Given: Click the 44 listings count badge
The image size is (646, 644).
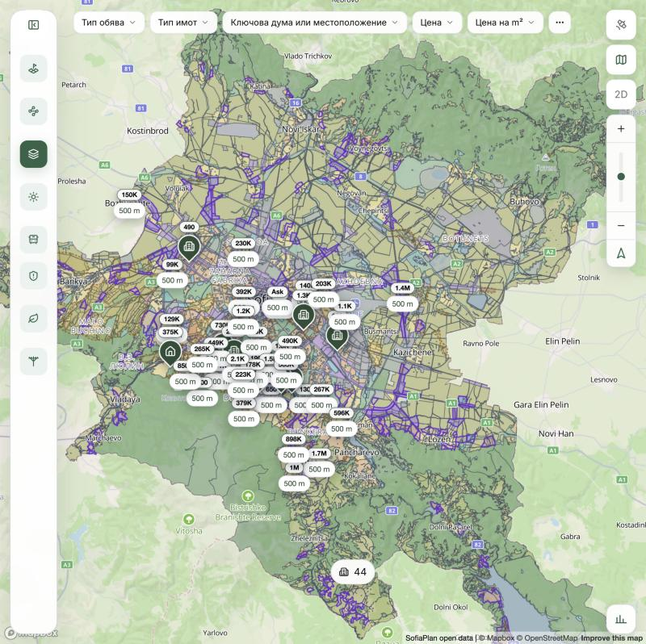Looking at the screenshot, I should 353,572.
